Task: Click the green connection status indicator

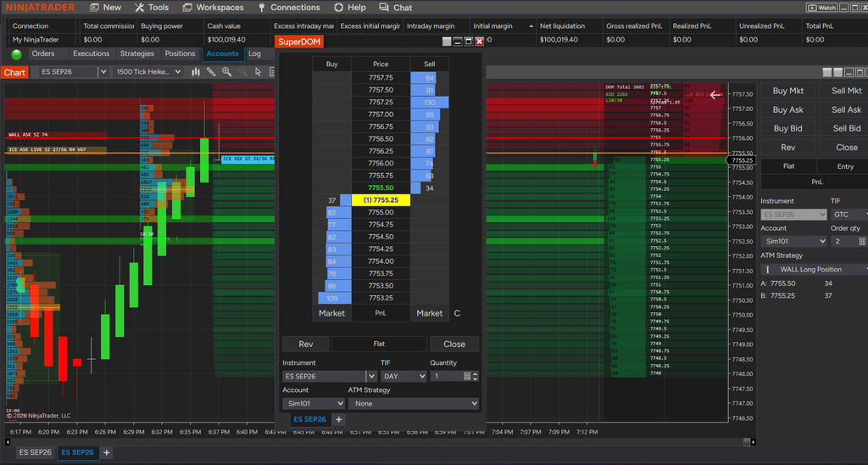Action: [x=17, y=54]
